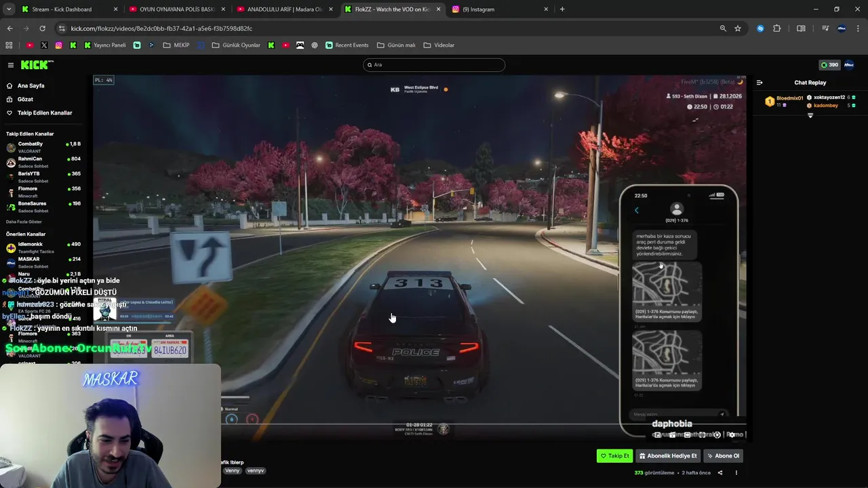Collapse the Chat Replay panel

click(759, 83)
